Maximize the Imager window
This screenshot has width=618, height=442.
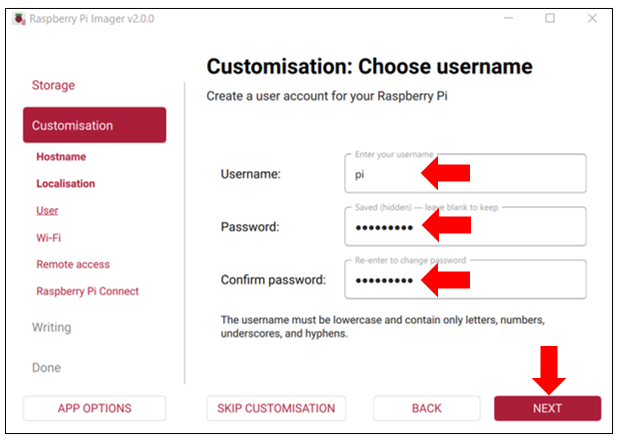pyautogui.click(x=550, y=18)
